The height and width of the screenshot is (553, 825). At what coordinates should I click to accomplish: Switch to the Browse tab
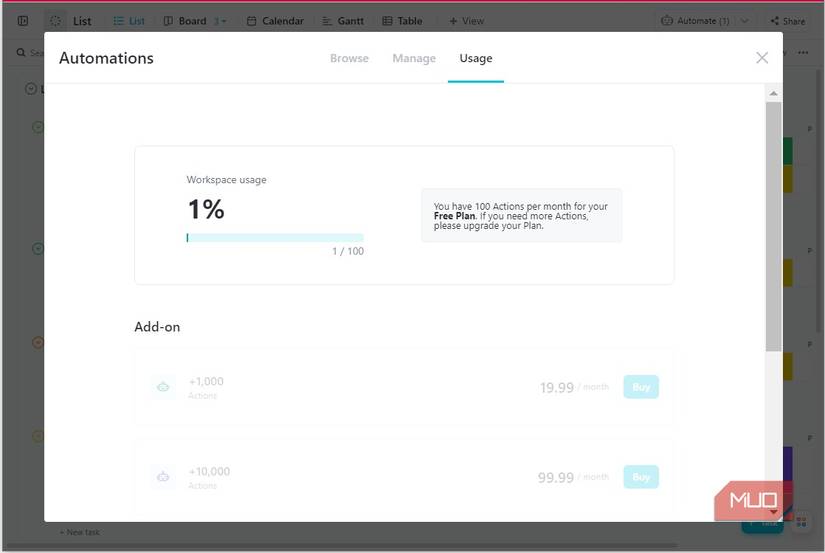(x=349, y=58)
